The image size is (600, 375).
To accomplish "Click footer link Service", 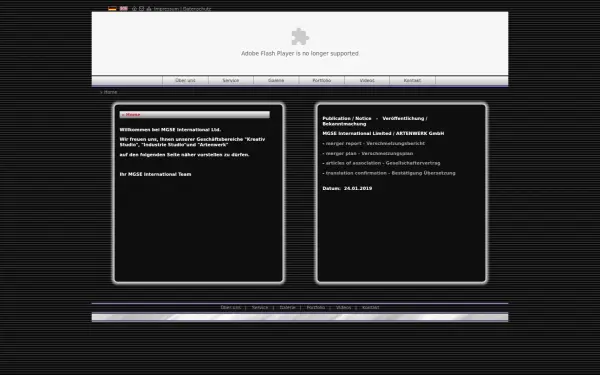I will (260, 308).
